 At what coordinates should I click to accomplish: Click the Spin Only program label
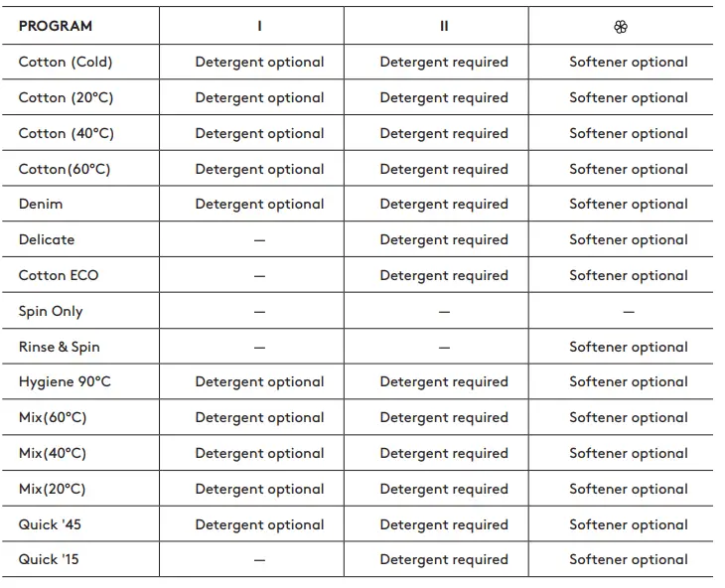pyautogui.click(x=51, y=311)
